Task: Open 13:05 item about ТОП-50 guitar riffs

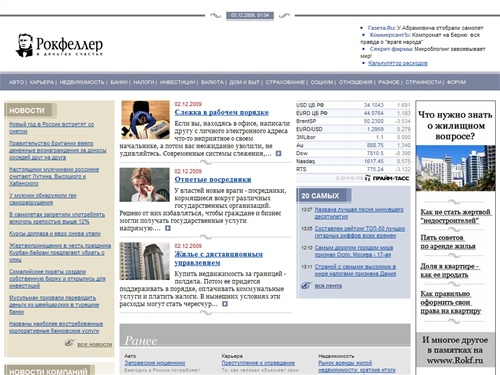Action: pos(360,232)
